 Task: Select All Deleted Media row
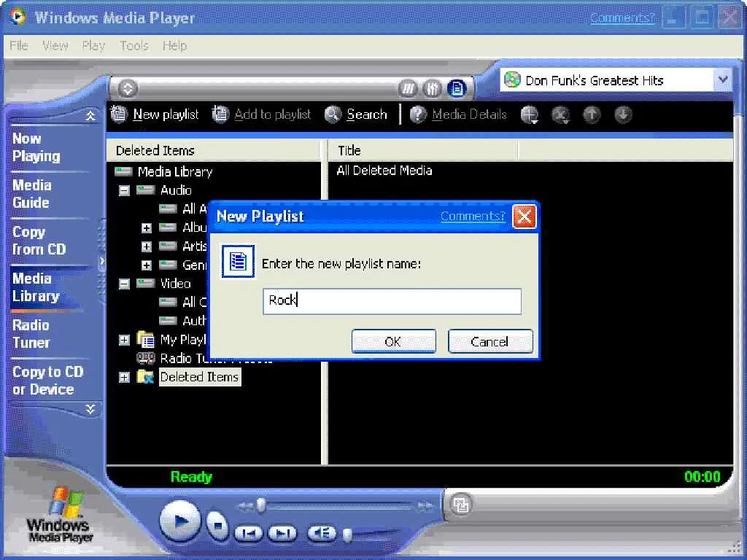click(384, 171)
